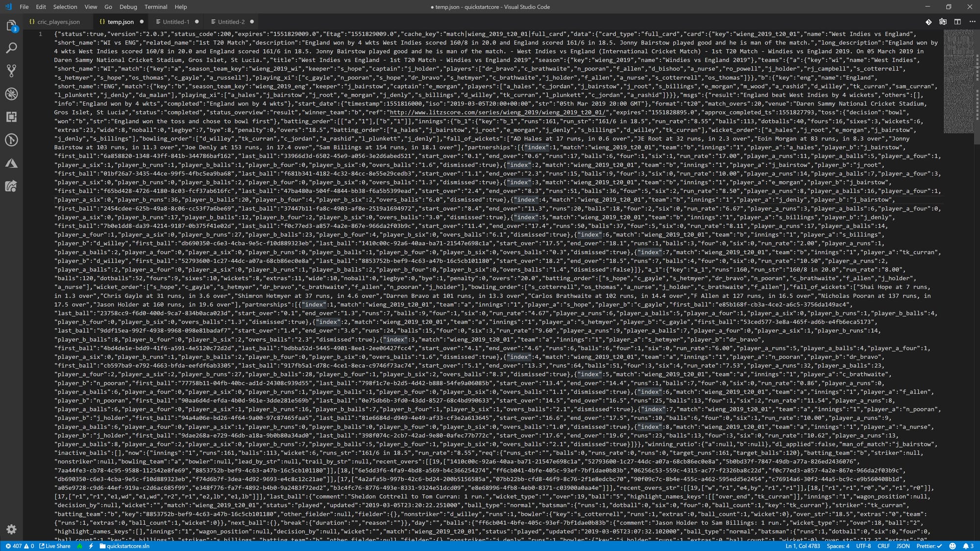The image size is (980, 551).
Task: Split the editor using the split icon
Action: pos(956,22)
